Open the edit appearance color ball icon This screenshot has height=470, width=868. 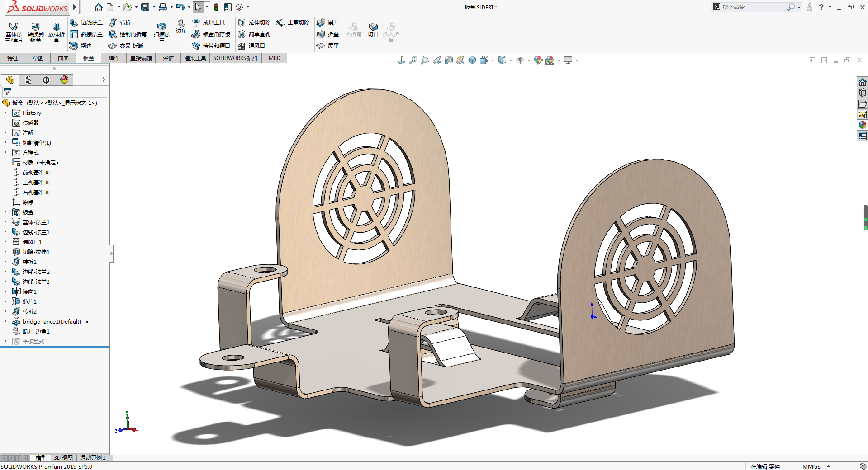pyautogui.click(x=538, y=60)
